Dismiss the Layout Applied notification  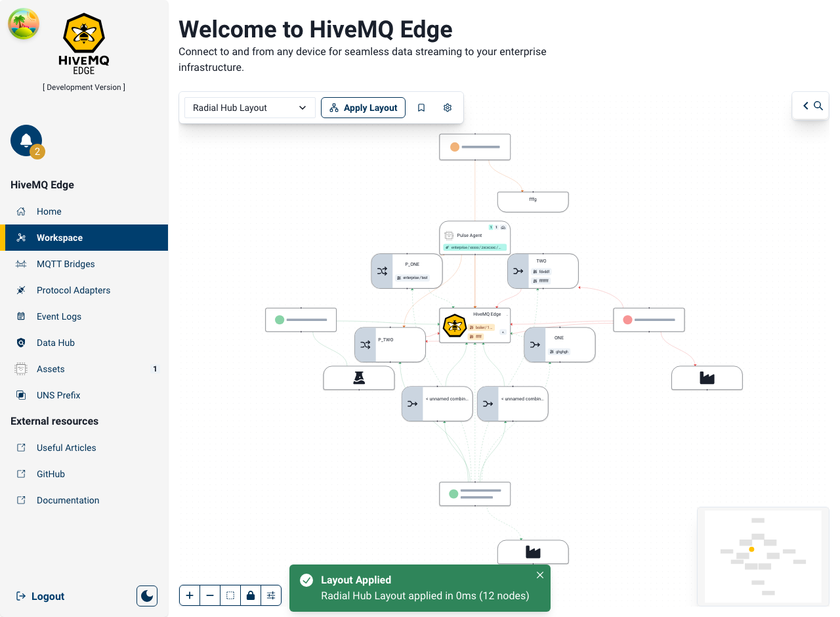540,574
